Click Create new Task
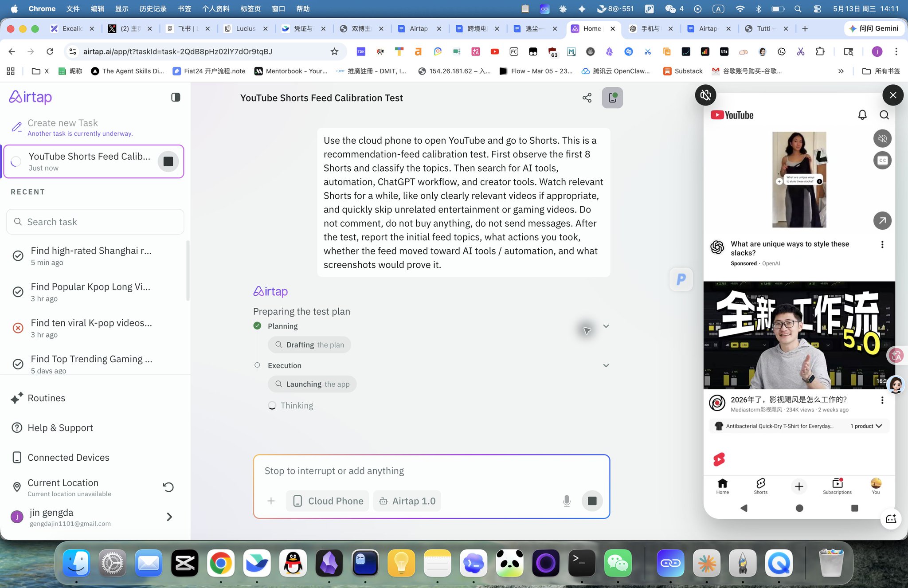 tap(63, 123)
